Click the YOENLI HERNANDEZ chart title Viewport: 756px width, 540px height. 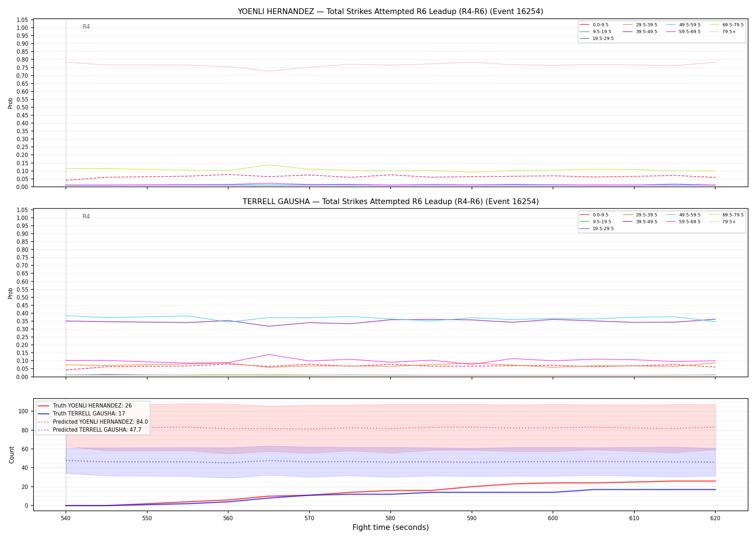pos(390,12)
